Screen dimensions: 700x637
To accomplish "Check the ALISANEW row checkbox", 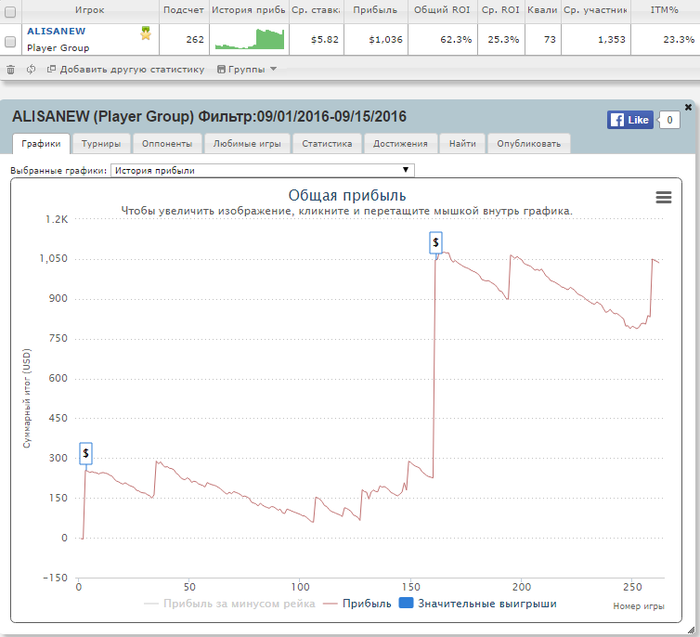I will [x=10, y=42].
